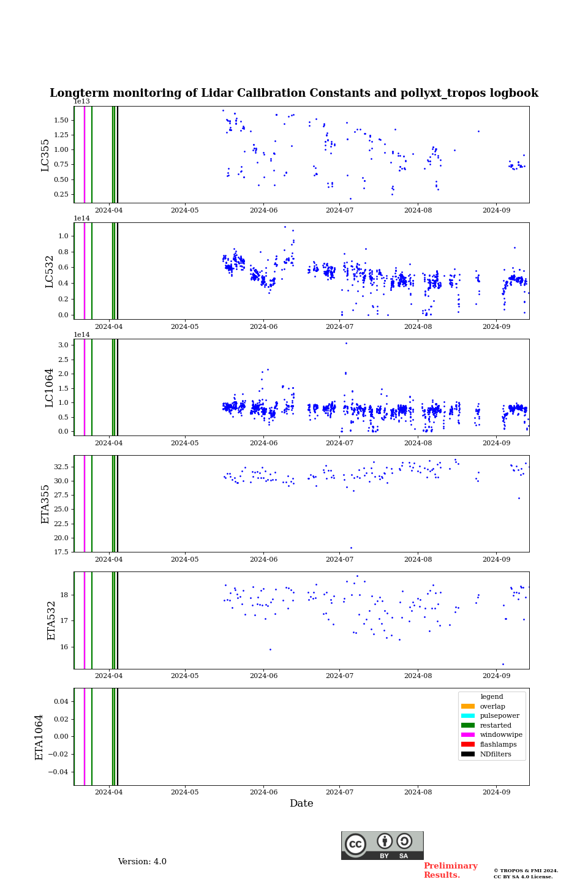Click the 'flashlamps' legend label

tap(499, 744)
